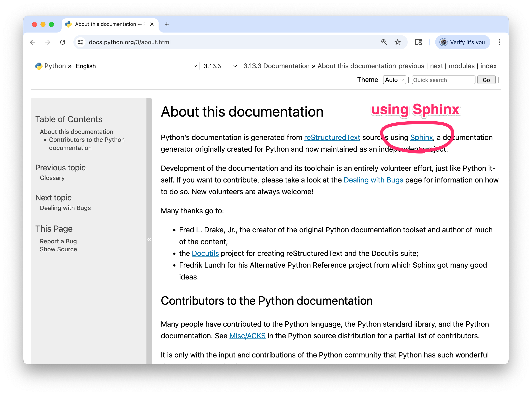Open the Sphinx hyperlink
This screenshot has width=532, height=395.
point(421,137)
